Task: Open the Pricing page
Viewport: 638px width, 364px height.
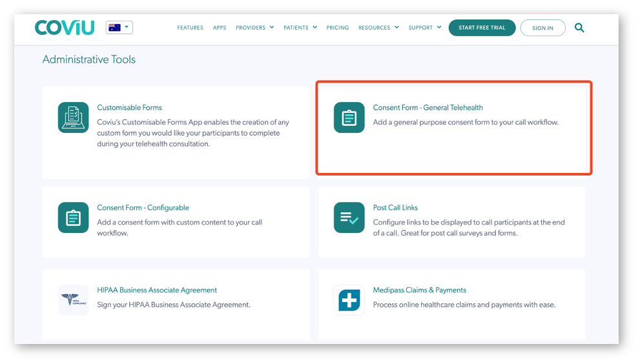Action: [x=337, y=28]
